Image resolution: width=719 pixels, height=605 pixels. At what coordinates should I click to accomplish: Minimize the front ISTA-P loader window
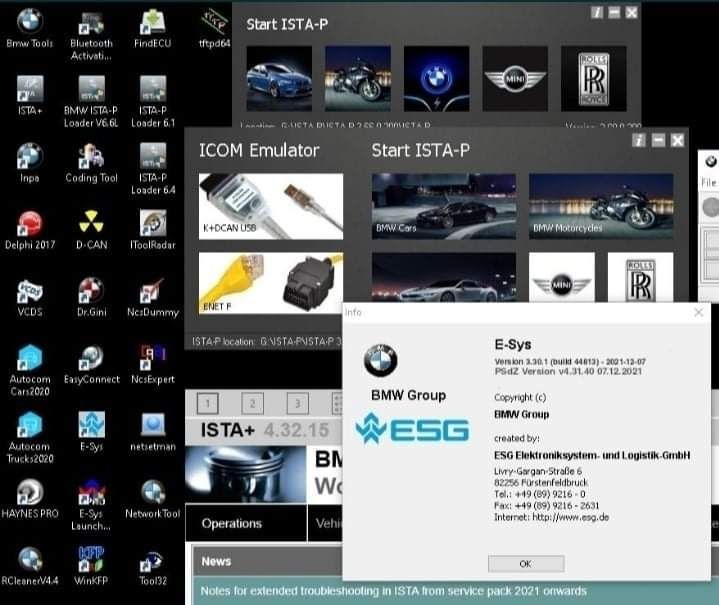(658, 140)
